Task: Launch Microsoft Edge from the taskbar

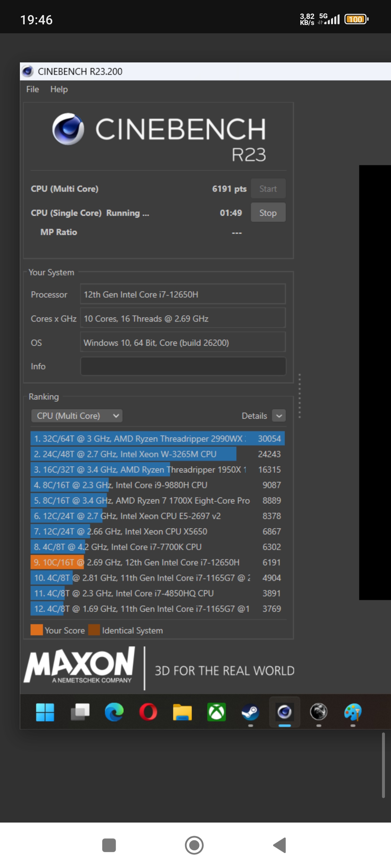Action: click(x=114, y=712)
